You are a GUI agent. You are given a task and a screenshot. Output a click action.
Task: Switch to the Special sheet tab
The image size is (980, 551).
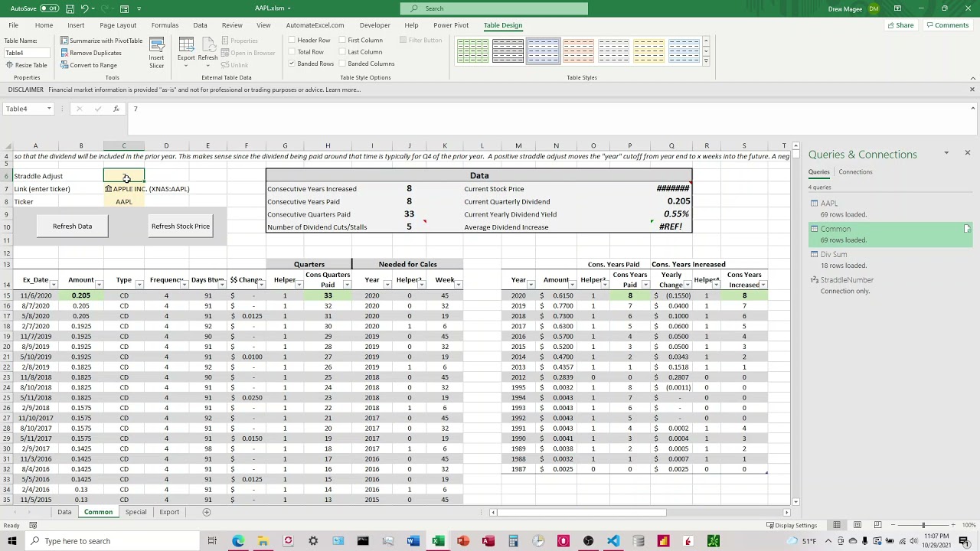click(136, 512)
